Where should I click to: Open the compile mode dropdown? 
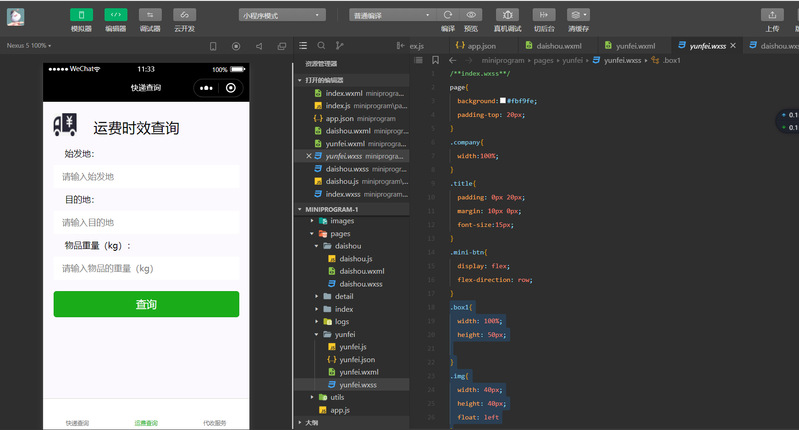[x=392, y=15]
